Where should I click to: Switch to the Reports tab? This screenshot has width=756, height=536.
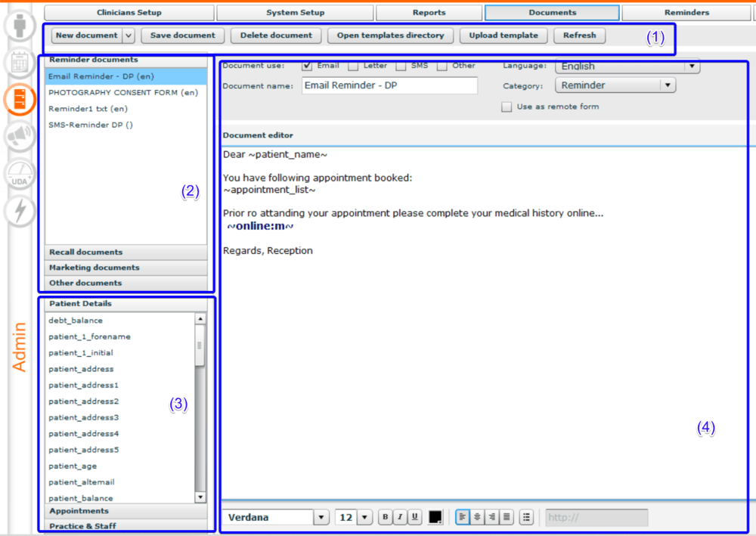click(429, 13)
